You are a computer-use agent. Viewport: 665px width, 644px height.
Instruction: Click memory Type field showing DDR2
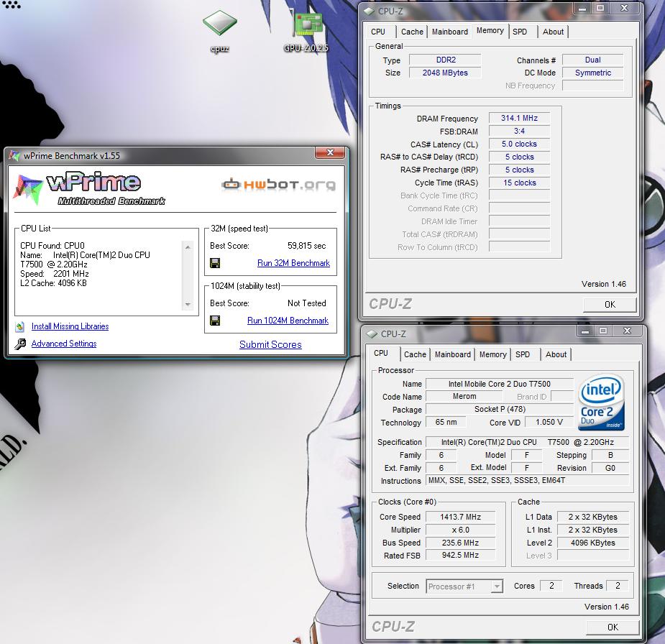click(445, 60)
